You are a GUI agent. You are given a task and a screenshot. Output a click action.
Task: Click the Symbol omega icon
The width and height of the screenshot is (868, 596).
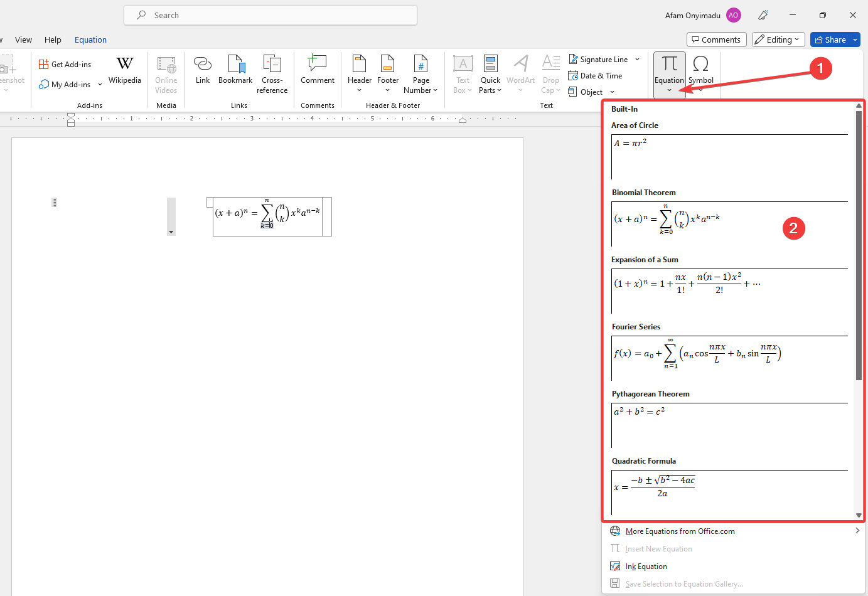click(700, 65)
